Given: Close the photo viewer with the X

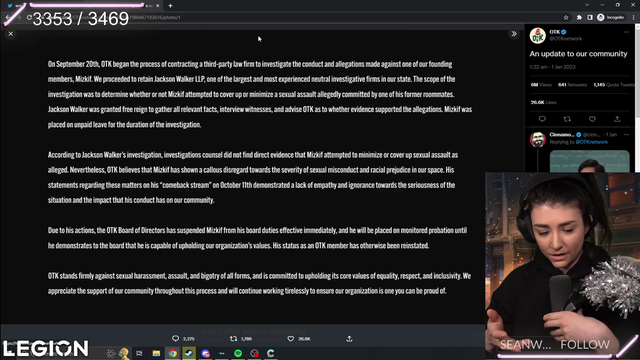Looking at the screenshot, I should [11, 34].
